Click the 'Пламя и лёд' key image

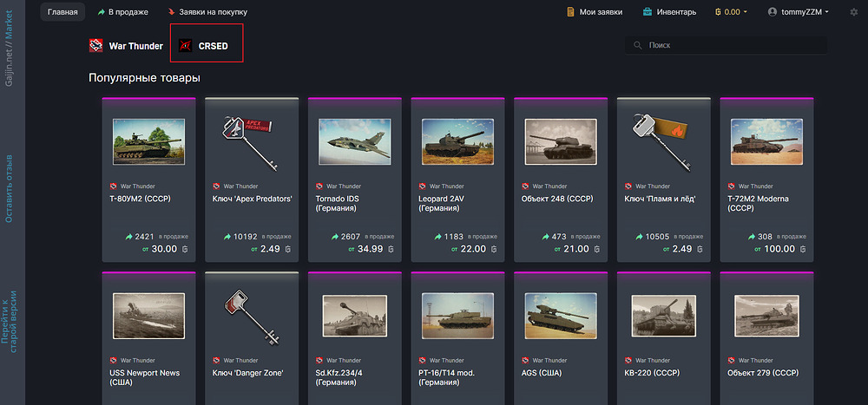tap(661, 143)
